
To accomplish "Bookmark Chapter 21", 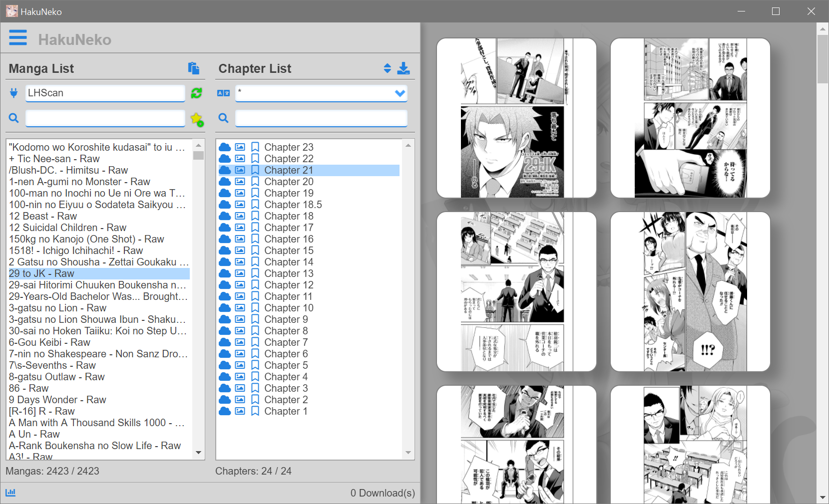I will pyautogui.click(x=256, y=170).
